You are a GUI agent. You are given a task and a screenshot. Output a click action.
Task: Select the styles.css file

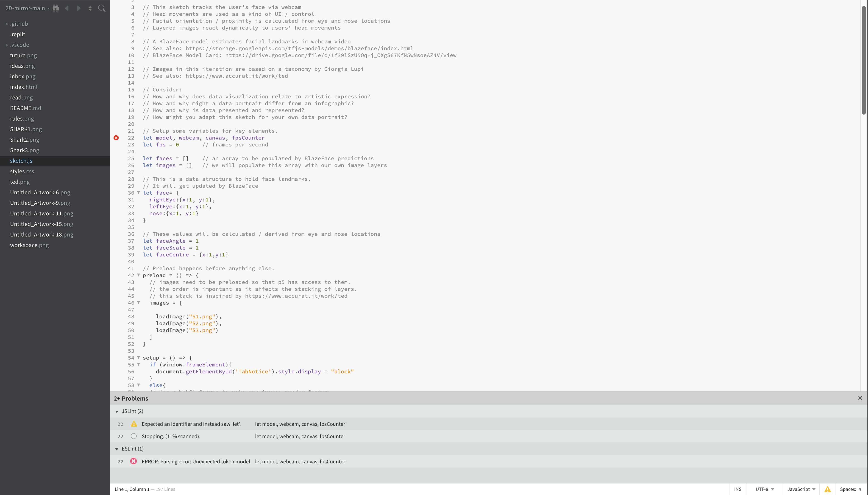click(x=22, y=171)
